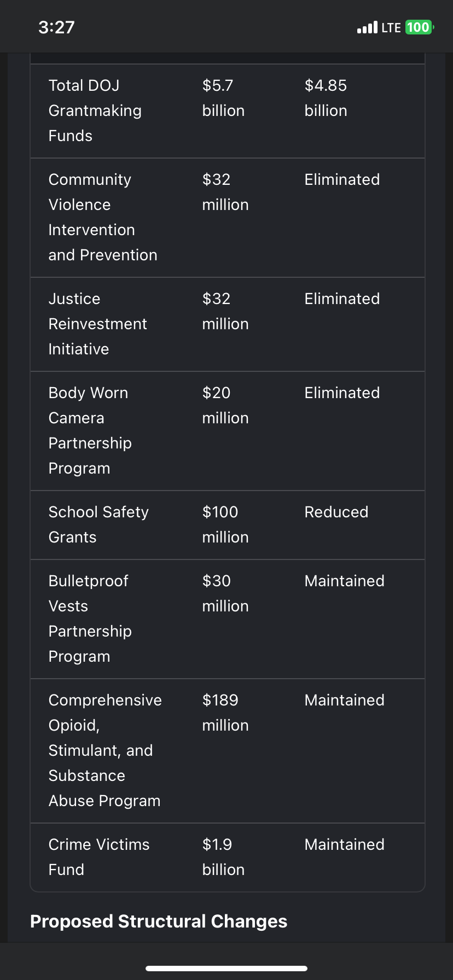The image size is (453, 980).
Task: Select the Proposed Structural Changes heading
Action: pyautogui.click(x=159, y=921)
